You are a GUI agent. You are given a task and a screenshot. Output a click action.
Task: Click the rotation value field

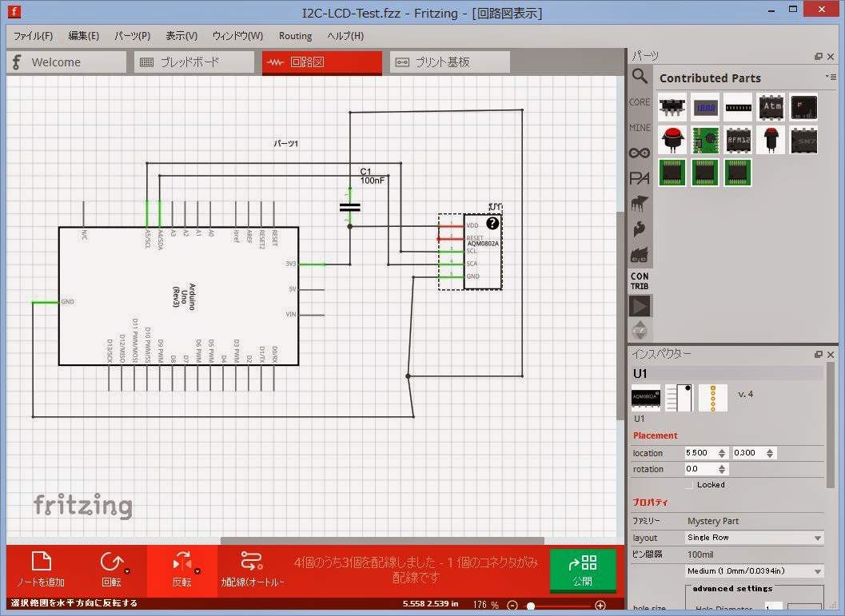700,469
